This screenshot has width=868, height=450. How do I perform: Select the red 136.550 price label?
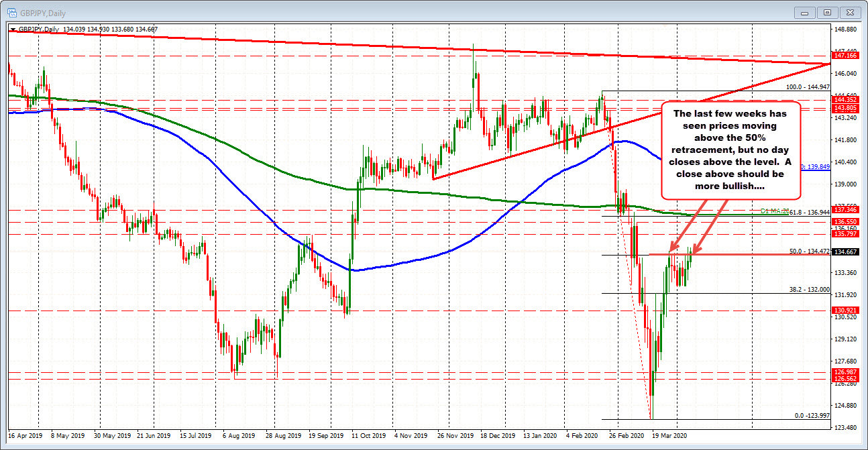pyautogui.click(x=845, y=221)
